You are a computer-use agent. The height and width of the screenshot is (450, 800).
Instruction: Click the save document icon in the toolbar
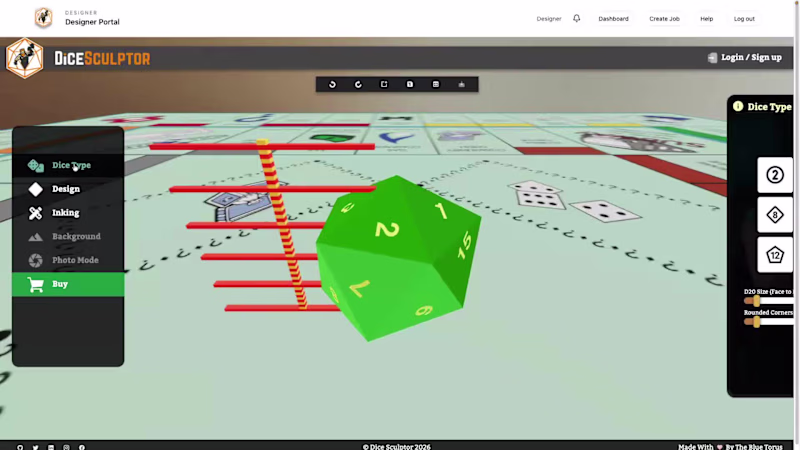410,84
